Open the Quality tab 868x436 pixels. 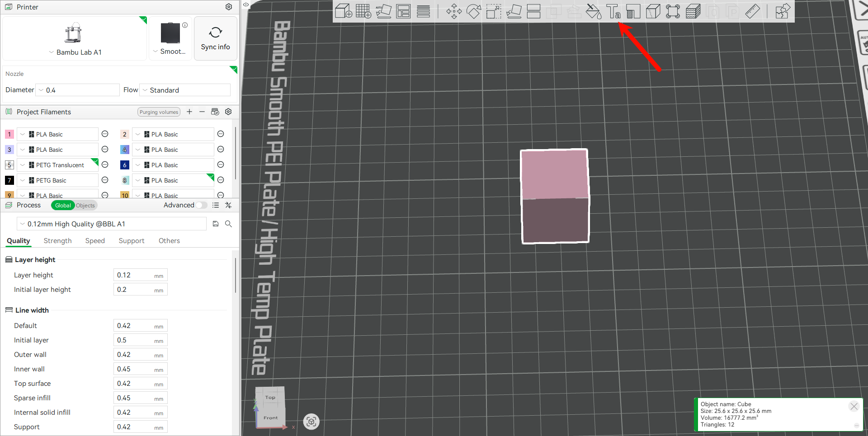pos(19,241)
